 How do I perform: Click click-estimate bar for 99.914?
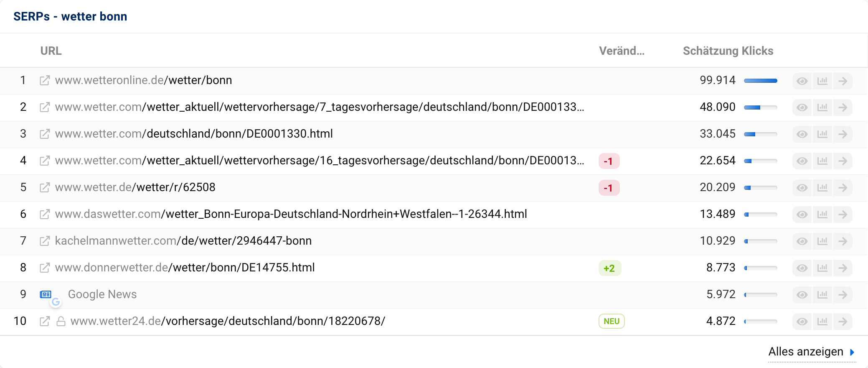[760, 81]
